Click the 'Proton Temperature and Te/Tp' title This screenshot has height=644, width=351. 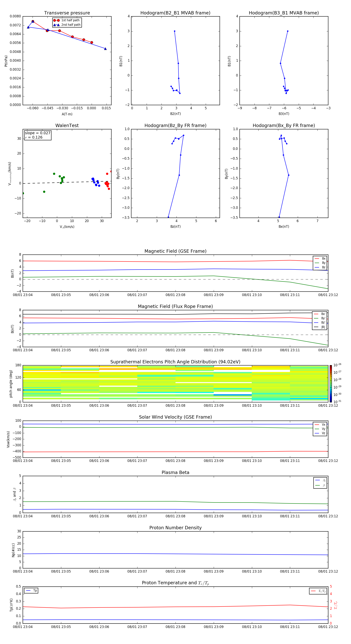tap(175, 583)
